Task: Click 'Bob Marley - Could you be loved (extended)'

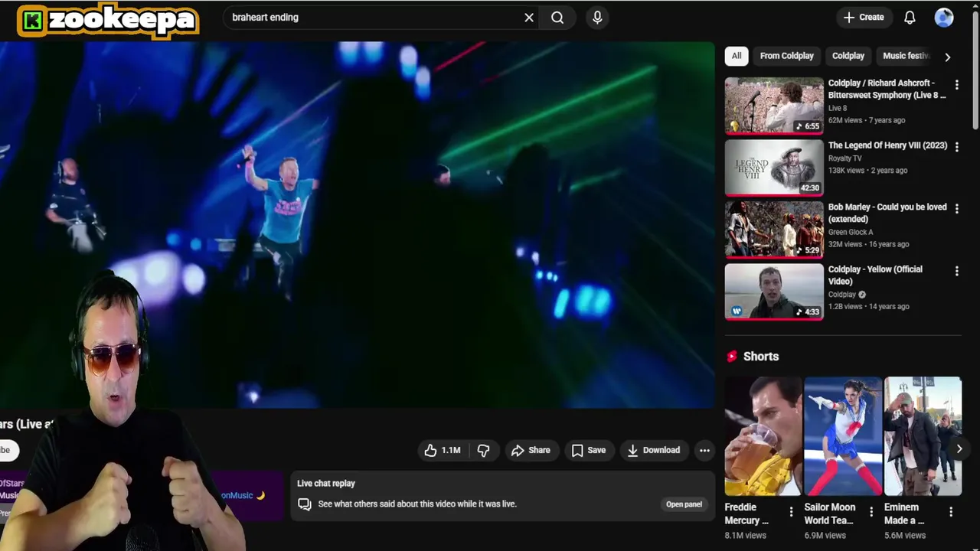Action: [x=887, y=213]
